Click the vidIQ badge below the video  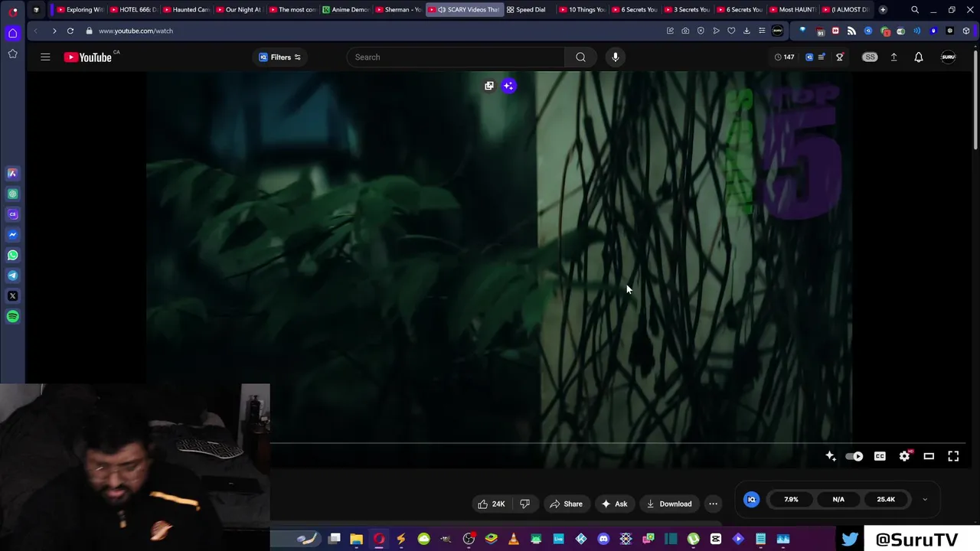(x=751, y=499)
